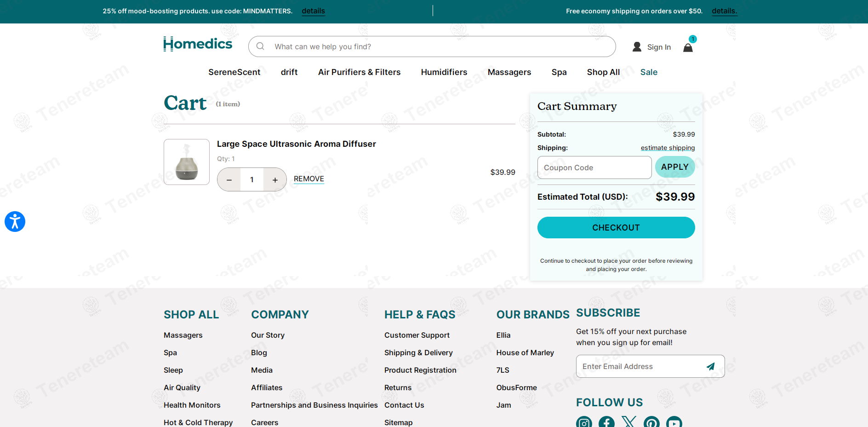Screen dimensions: 868x427
Task: Click the search magnifier icon
Action: pyautogui.click(x=260, y=46)
